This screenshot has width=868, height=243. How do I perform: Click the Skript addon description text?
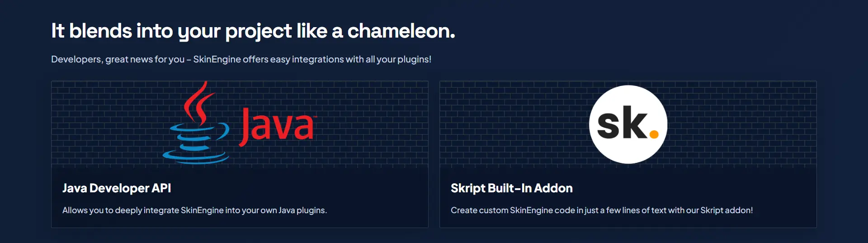pos(602,210)
